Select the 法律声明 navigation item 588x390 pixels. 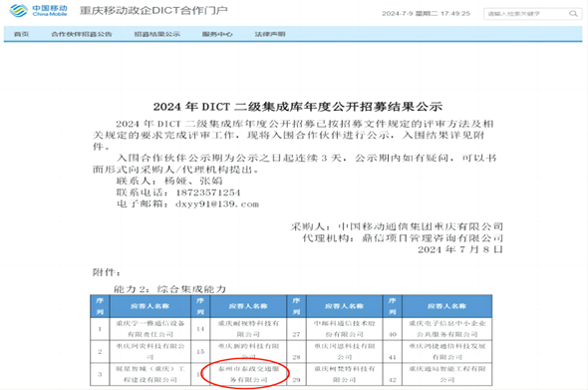(270, 34)
